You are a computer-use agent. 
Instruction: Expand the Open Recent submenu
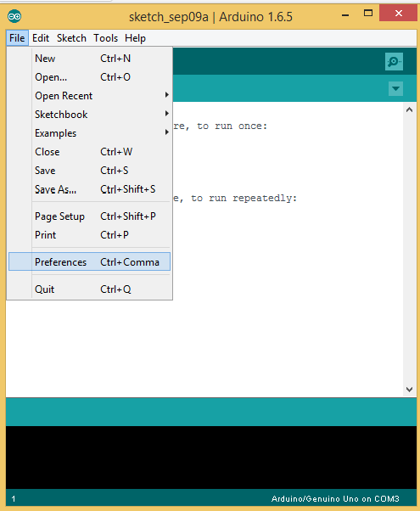pos(89,96)
